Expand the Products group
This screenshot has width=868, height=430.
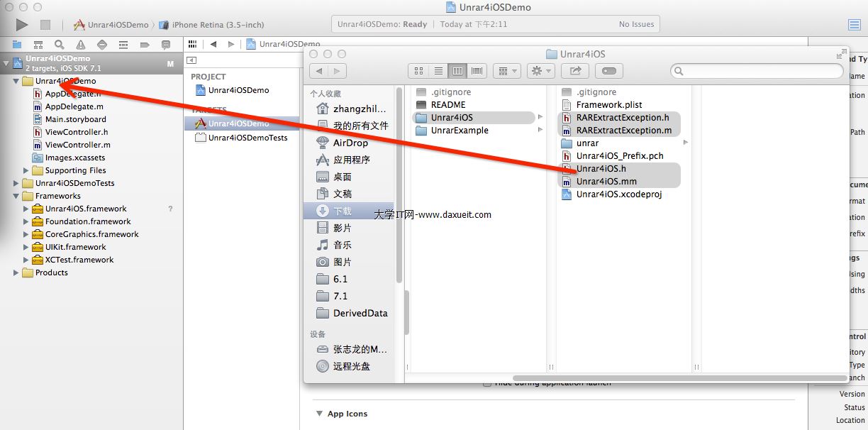16,272
